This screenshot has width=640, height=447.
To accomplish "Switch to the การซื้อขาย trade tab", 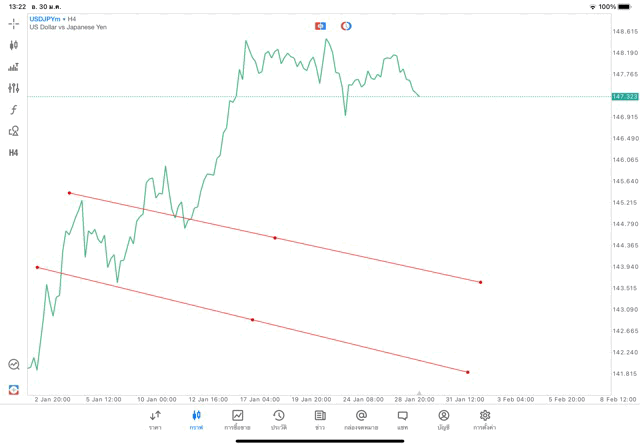I will pyautogui.click(x=238, y=419).
